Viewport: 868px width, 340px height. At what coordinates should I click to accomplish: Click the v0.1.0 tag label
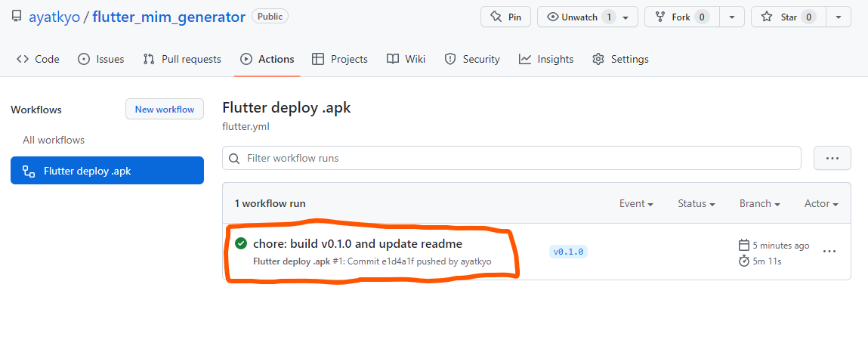coord(568,252)
